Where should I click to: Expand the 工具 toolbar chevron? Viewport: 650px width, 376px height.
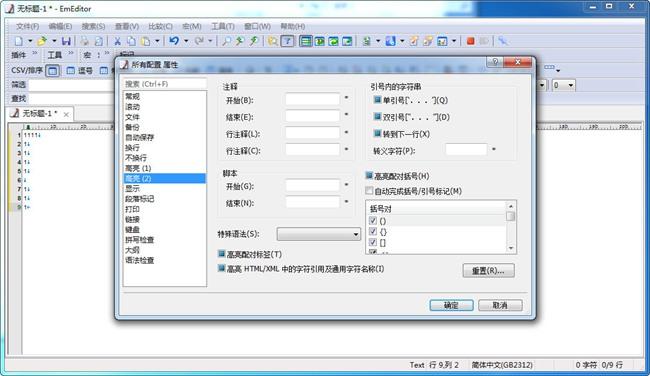point(71,53)
